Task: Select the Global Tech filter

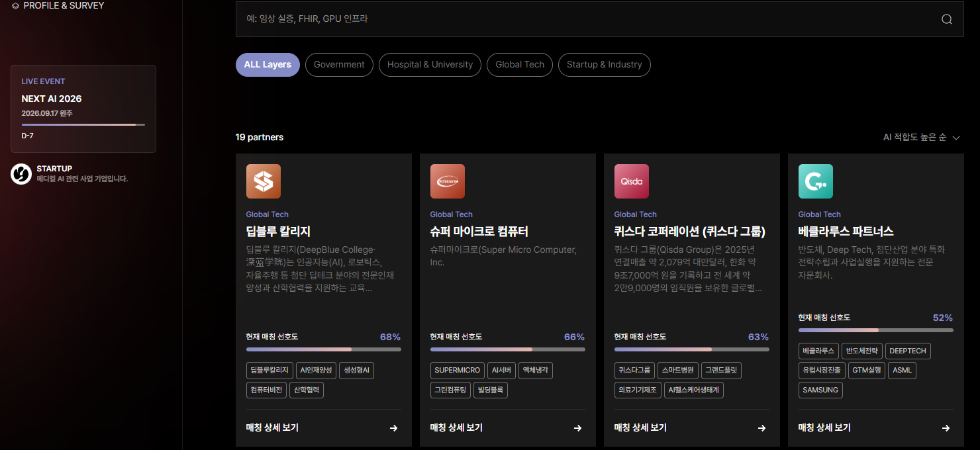Action: point(520,65)
